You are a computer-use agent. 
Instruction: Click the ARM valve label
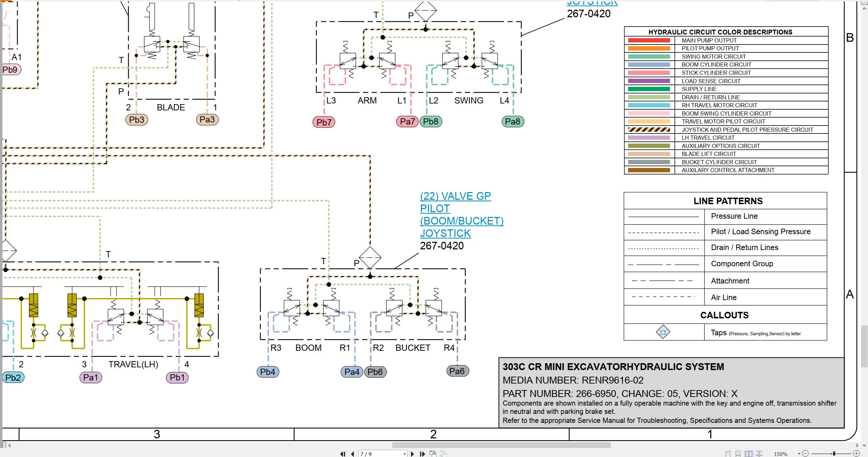[x=367, y=100]
